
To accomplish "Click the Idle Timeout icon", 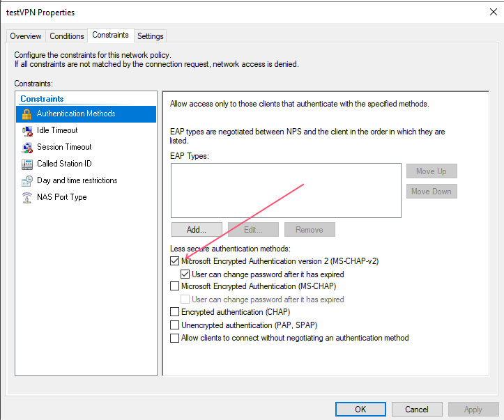I will 27,130.
